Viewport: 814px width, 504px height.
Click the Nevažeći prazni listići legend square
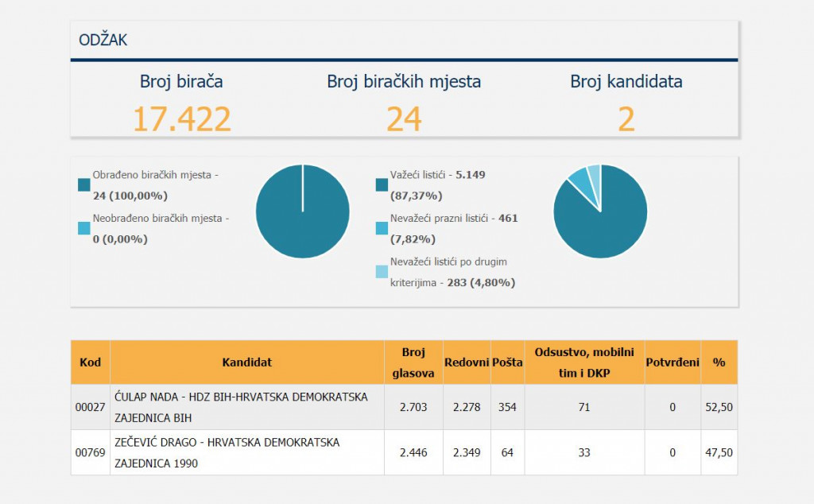click(x=382, y=228)
